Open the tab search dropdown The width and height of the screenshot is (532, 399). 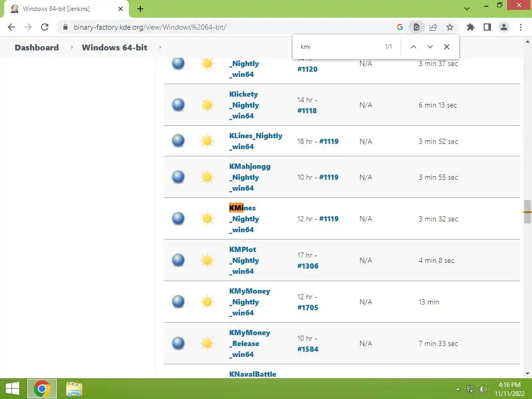467,9
